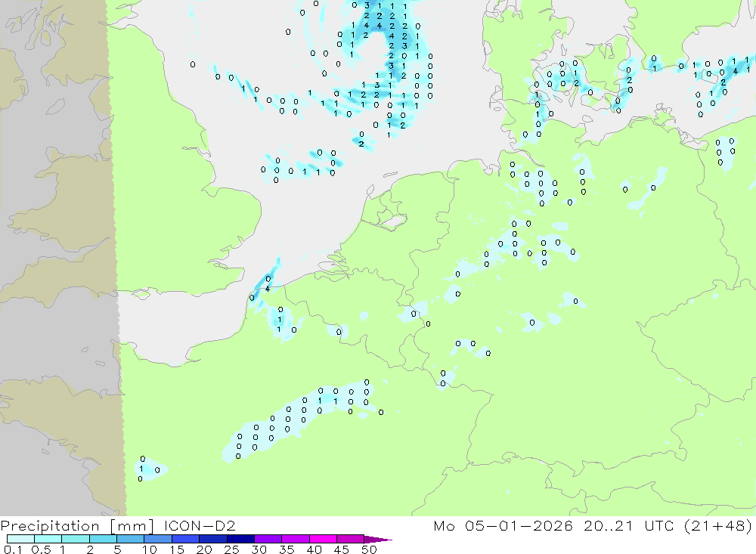The width and height of the screenshot is (756, 554).
Task: Click the (21+48) forecast offset text
Action: coord(718,525)
